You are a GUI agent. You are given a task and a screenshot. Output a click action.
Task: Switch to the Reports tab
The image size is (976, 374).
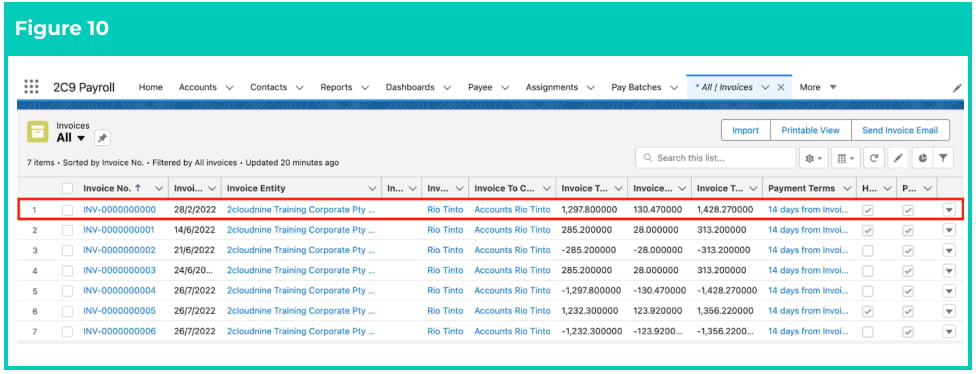tap(336, 88)
